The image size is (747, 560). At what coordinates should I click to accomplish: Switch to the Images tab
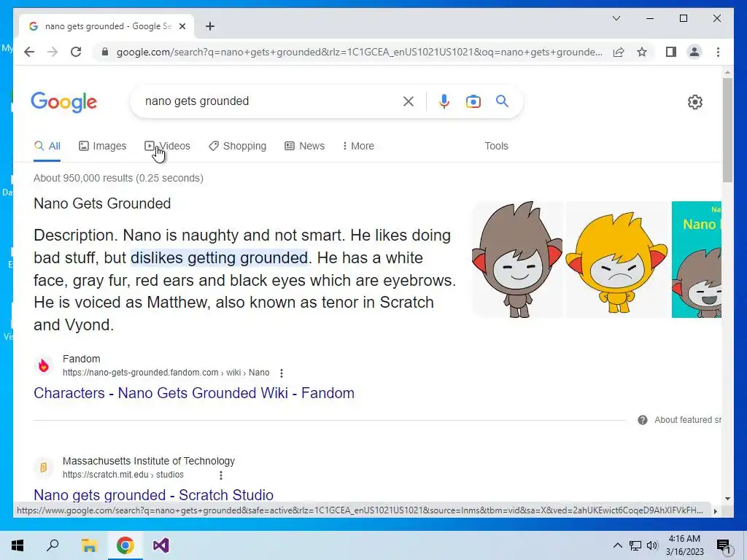click(102, 146)
